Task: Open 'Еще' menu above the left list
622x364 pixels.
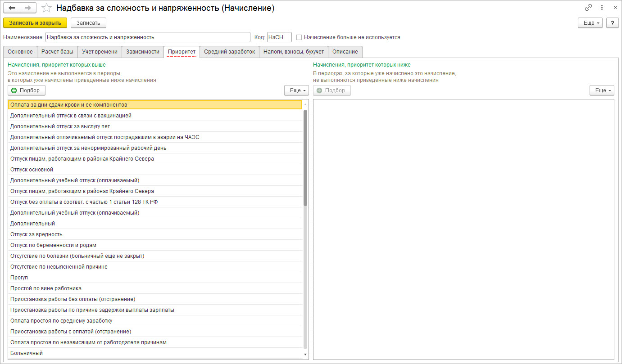Action: tap(296, 90)
